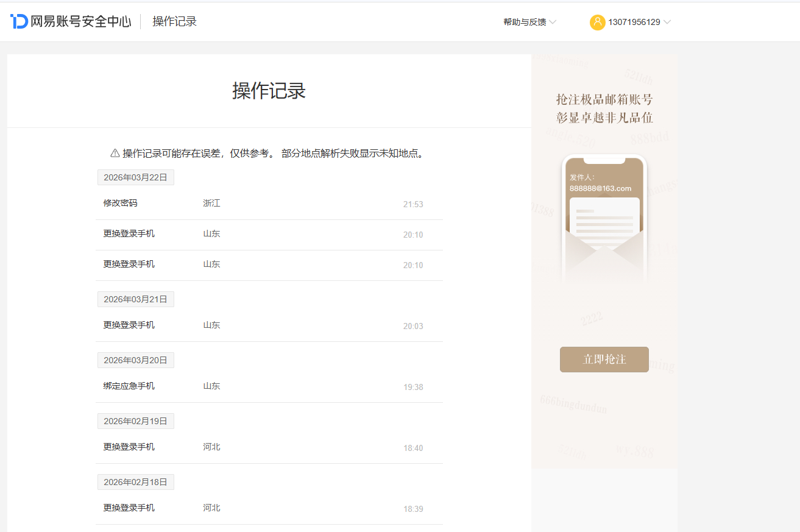
Task: Click 更换登录手机 entry at 18:39
Action: tap(129, 508)
